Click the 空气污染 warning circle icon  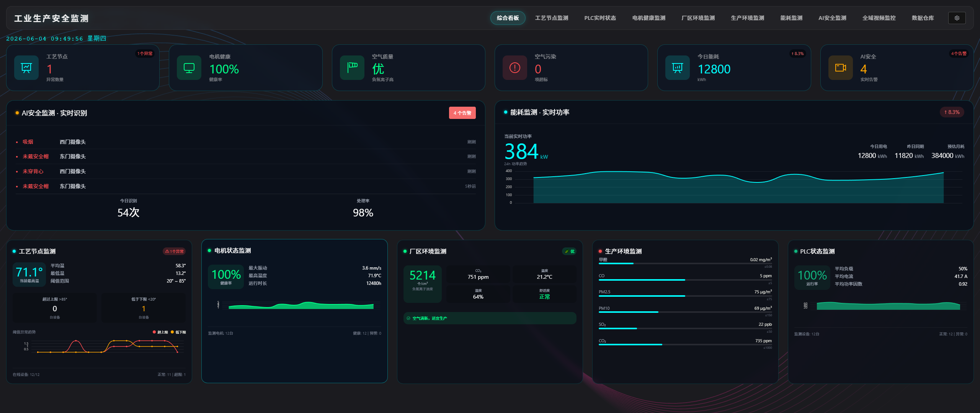coord(515,68)
